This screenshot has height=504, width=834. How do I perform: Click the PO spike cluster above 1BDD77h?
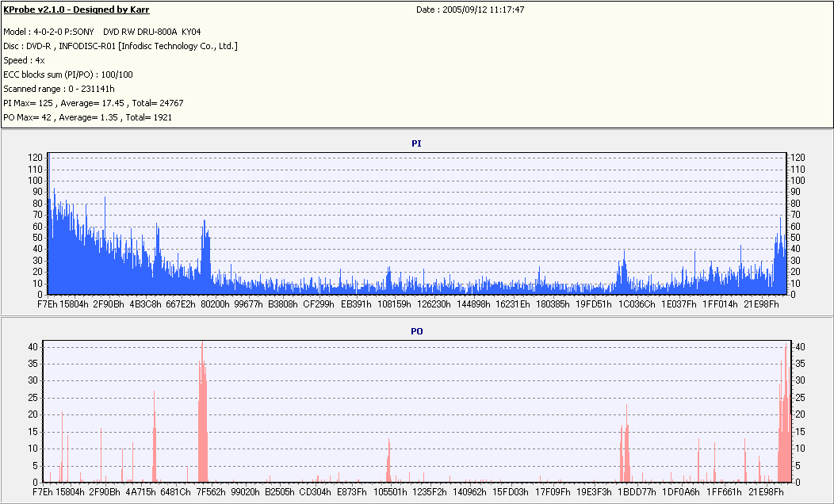[x=625, y=443]
